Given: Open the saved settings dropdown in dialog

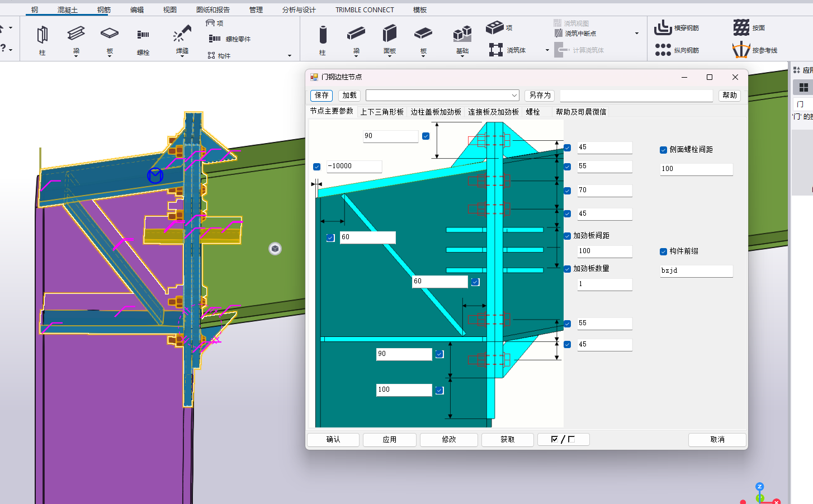Looking at the screenshot, I should 514,96.
